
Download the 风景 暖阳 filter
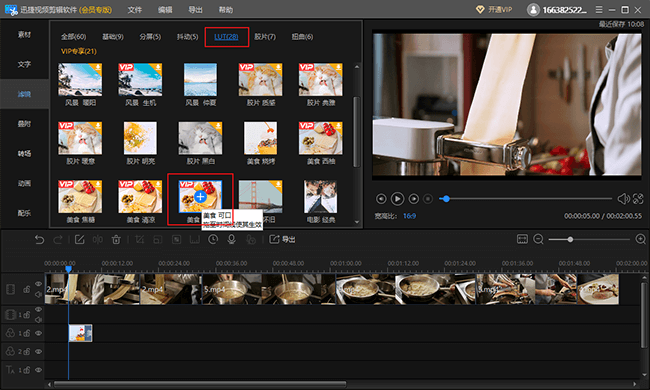[98, 67]
